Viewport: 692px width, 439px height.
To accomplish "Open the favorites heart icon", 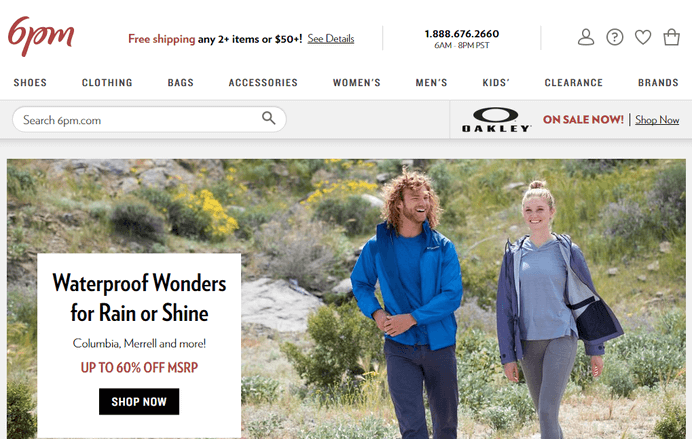I will coord(643,37).
